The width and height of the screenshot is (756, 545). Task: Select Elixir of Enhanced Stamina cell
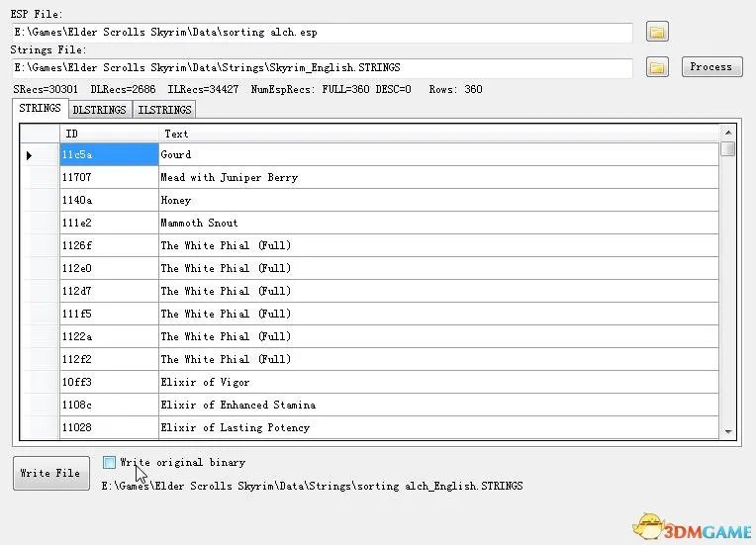point(438,405)
